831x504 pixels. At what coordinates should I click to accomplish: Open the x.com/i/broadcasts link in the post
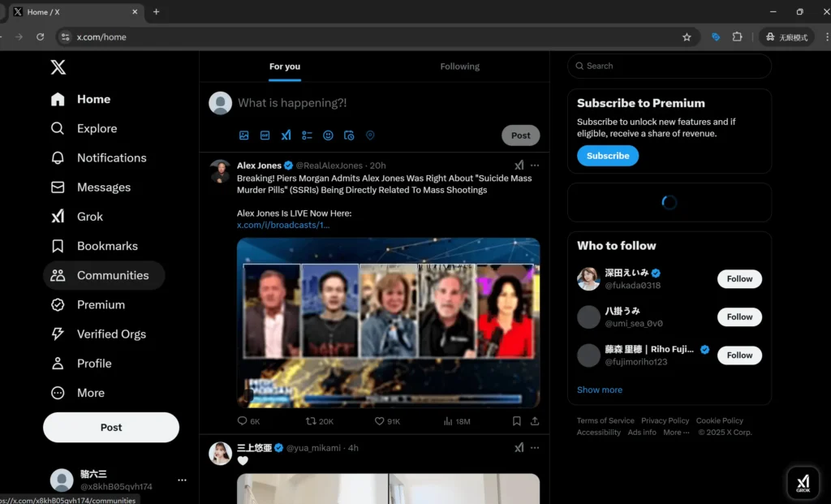pyautogui.click(x=283, y=225)
